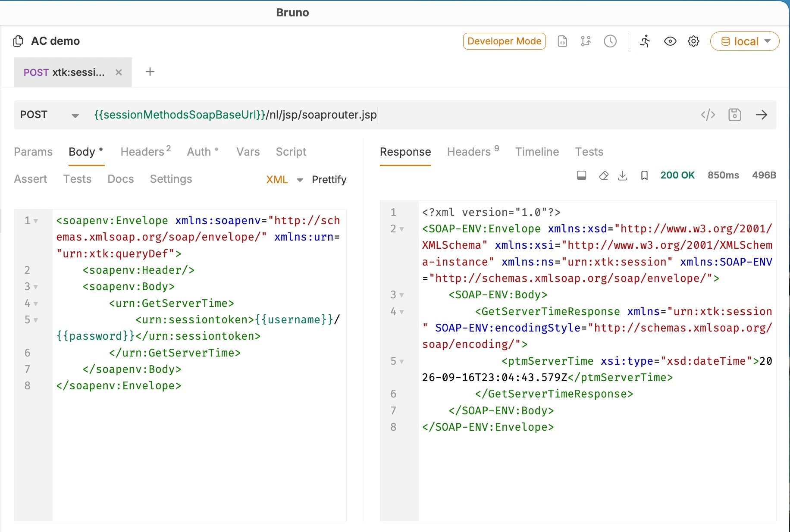Open the Script tab
Viewport: 790px width, 532px height.
coord(291,152)
